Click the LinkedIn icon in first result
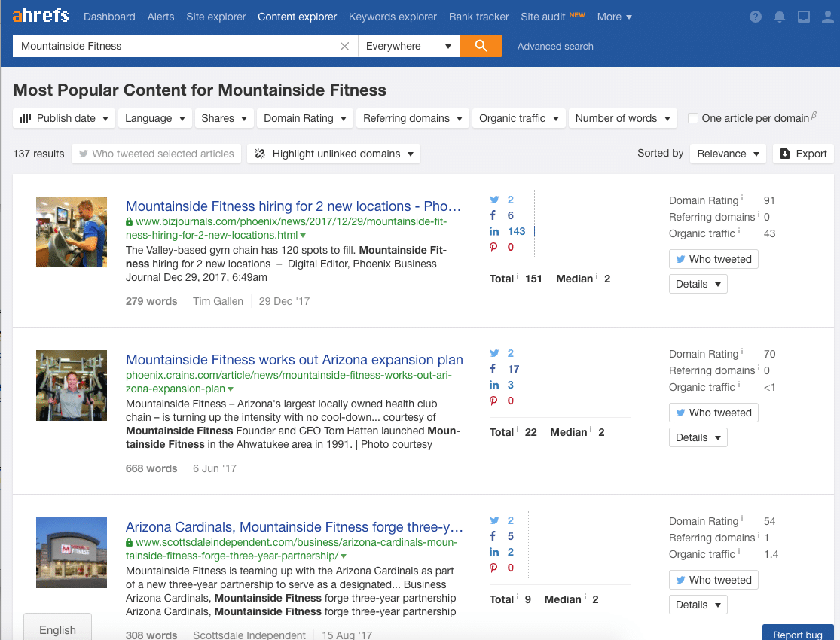 pos(494,231)
